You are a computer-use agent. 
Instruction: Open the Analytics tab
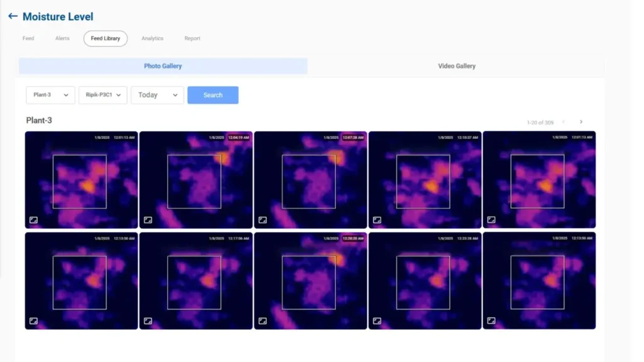coord(152,38)
